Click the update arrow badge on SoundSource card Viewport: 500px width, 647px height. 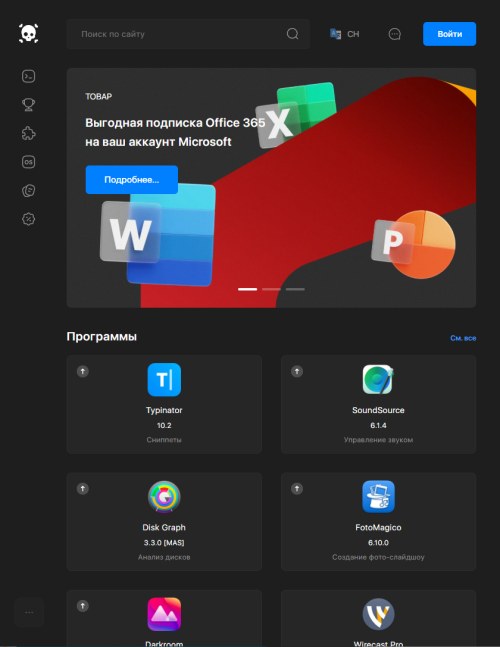(297, 371)
